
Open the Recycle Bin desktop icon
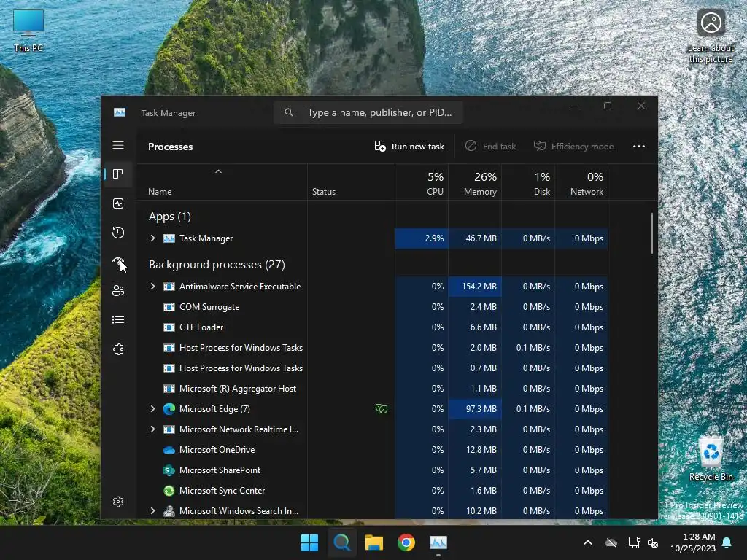tap(711, 459)
